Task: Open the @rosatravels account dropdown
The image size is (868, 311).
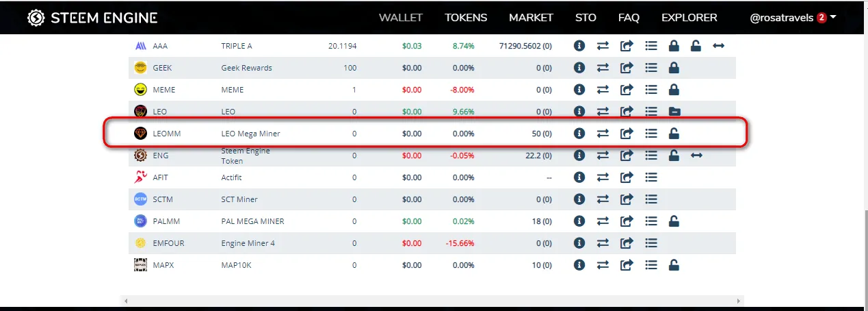Action: [793, 18]
